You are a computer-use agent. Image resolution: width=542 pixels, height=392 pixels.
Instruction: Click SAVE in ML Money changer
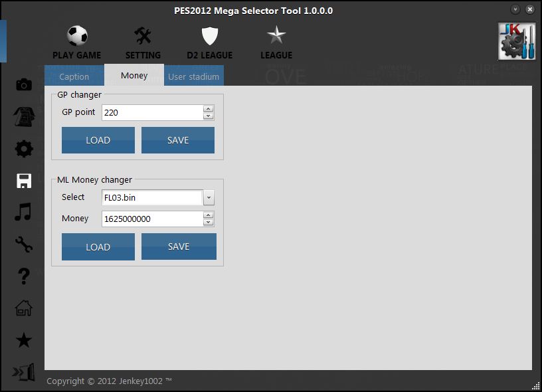[x=179, y=246]
